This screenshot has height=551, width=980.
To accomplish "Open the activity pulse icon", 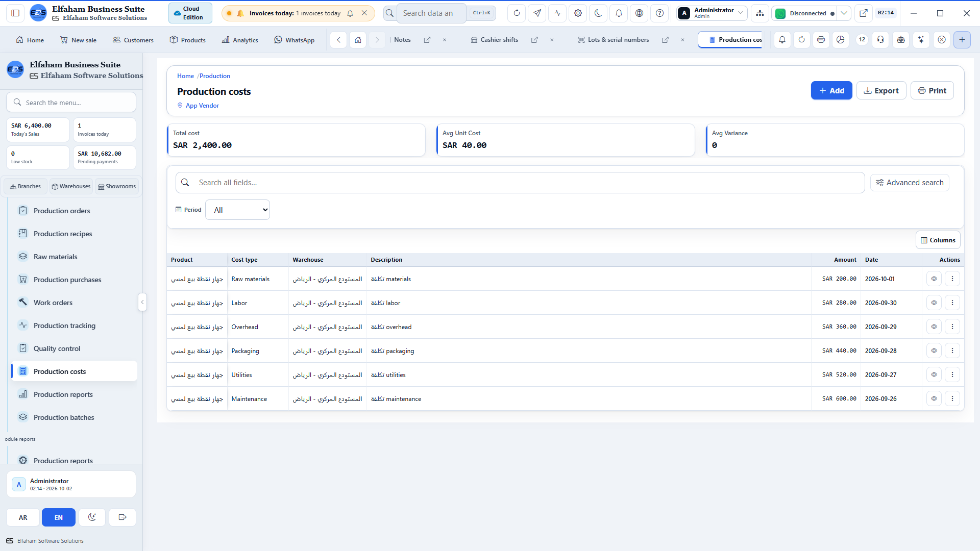I will [557, 13].
